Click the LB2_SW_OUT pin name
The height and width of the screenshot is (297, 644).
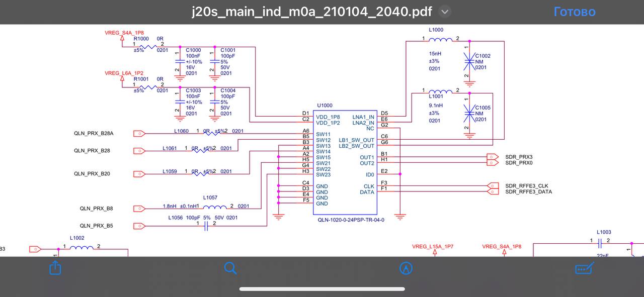tap(357, 146)
